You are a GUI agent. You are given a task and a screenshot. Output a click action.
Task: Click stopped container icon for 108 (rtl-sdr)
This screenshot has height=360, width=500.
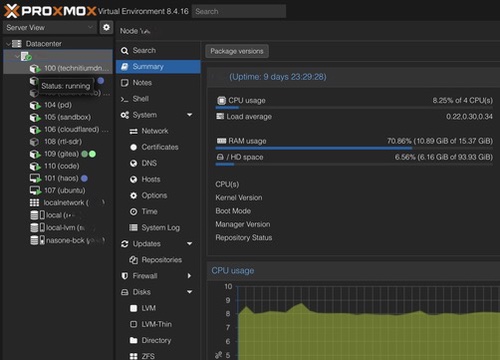coord(34,142)
